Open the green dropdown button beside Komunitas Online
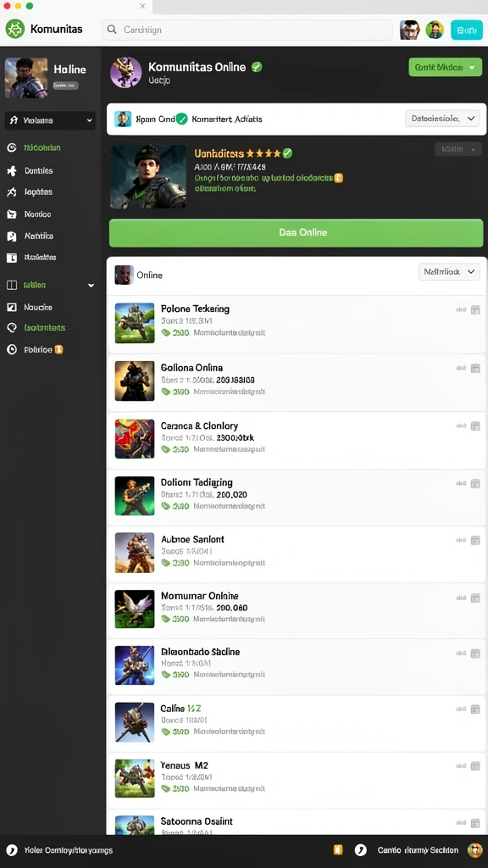Screen dimensions: 488x868 pos(445,67)
